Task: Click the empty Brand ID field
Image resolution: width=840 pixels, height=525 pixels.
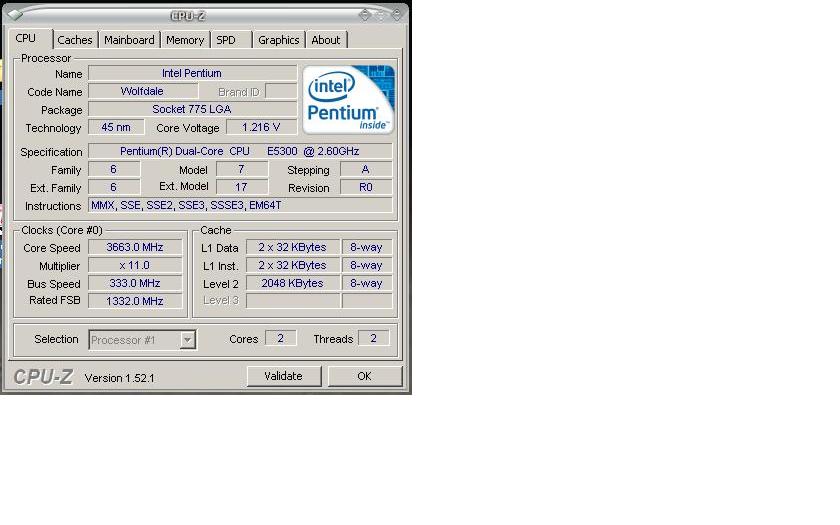Action: pos(281,91)
